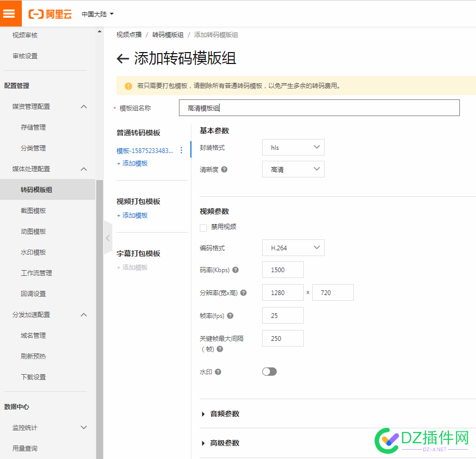The image size is (476, 459).
Task: Expand the 音频参数 section
Action: 221,414
